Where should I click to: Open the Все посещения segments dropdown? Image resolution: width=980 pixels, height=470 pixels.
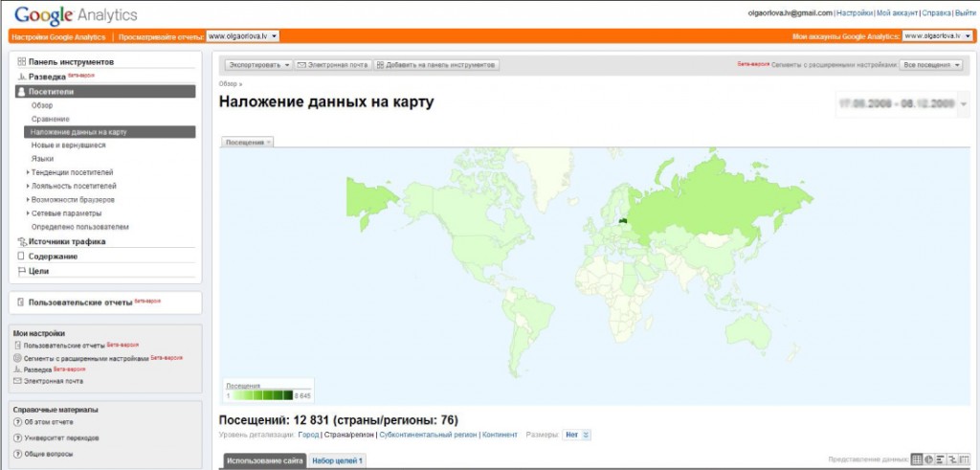930,65
